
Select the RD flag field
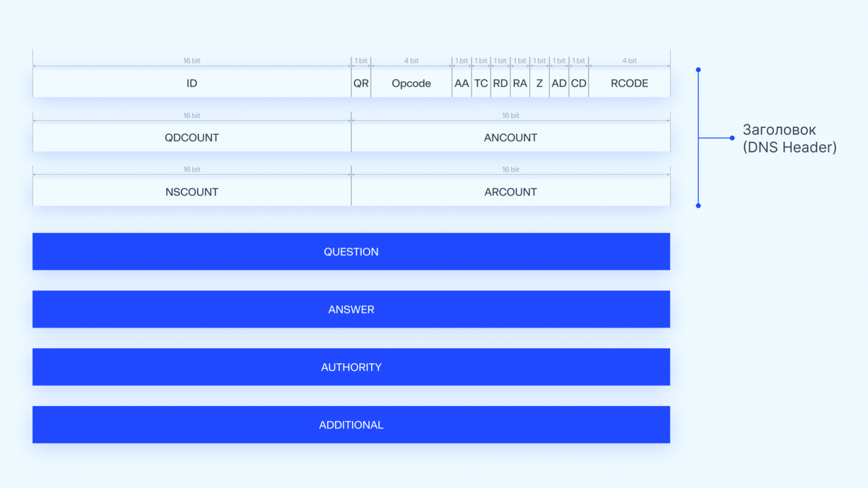tap(500, 83)
